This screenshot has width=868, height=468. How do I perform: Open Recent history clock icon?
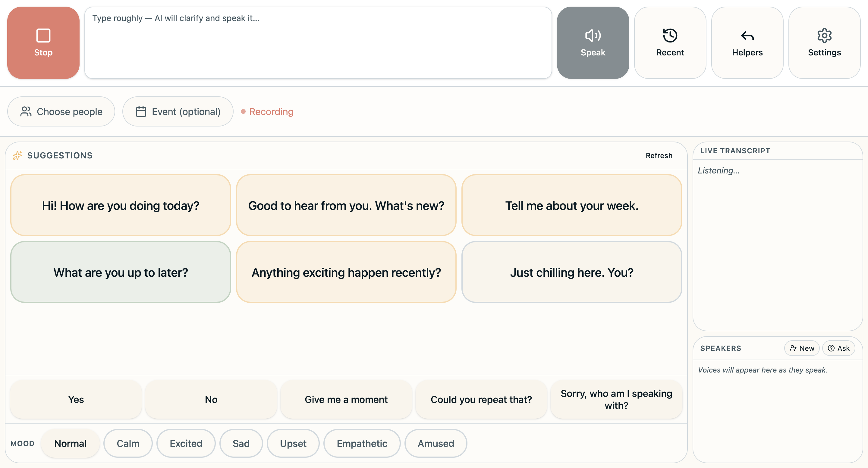[670, 35]
